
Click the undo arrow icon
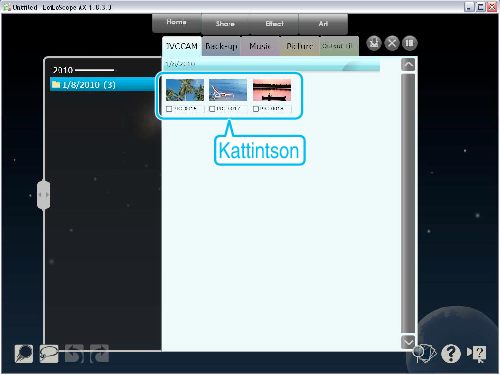[74, 353]
